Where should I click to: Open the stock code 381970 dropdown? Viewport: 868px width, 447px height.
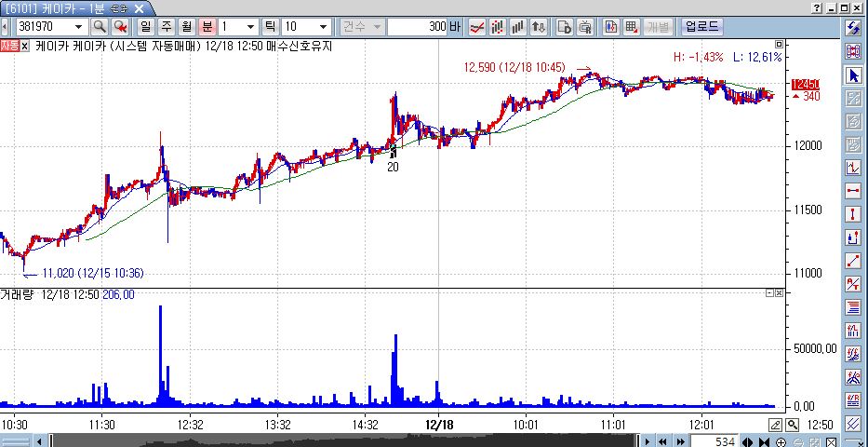pyautogui.click(x=78, y=27)
